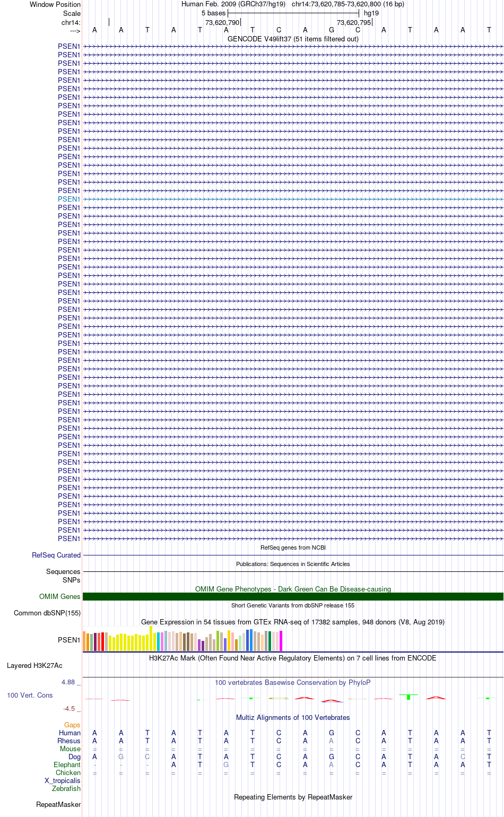Click the Layered H3K27Ac track label
This screenshot has height=817, width=504.
[34, 665]
